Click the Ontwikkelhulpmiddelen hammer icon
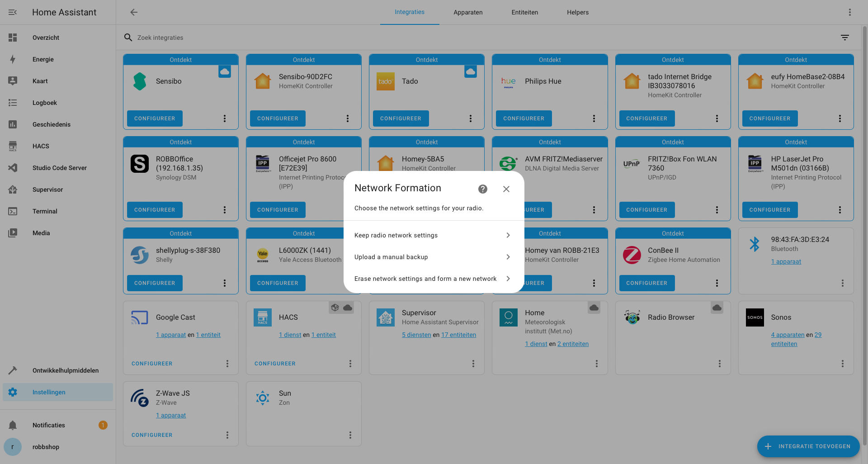 [13, 370]
